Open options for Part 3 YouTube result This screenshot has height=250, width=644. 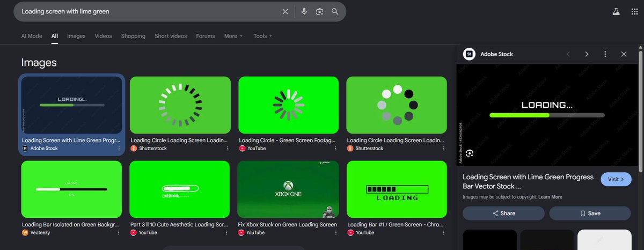coord(227,233)
